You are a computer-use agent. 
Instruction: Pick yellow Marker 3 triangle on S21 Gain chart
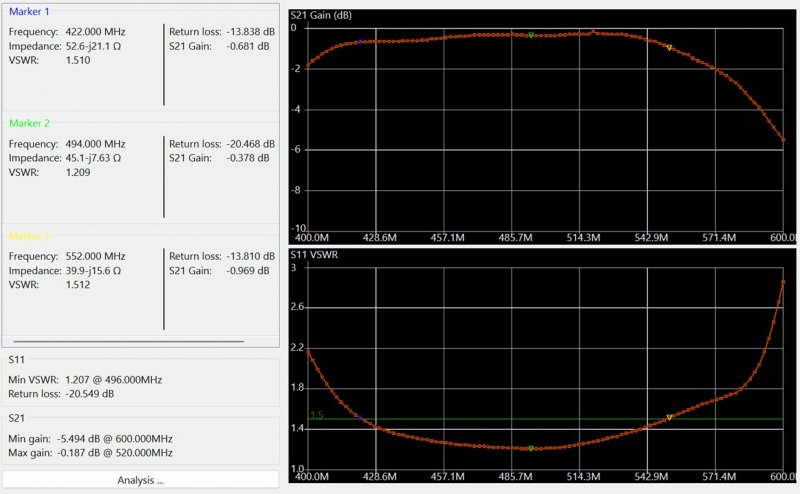tap(669, 47)
